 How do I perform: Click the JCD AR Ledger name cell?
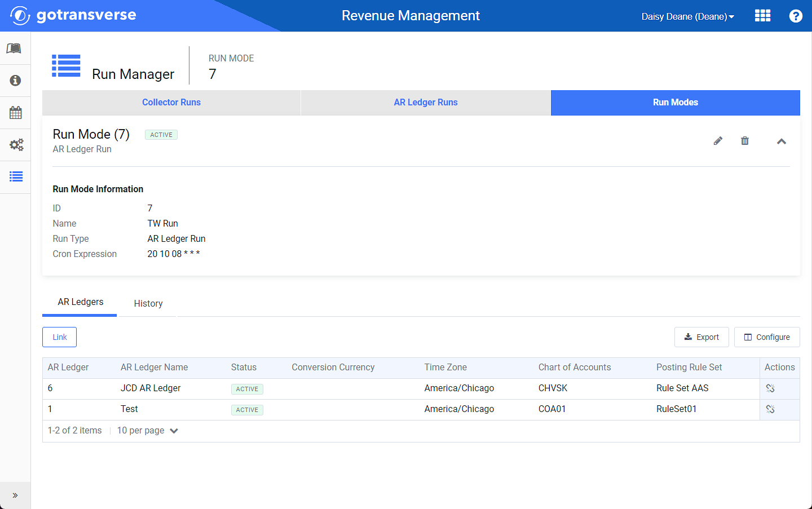151,388
